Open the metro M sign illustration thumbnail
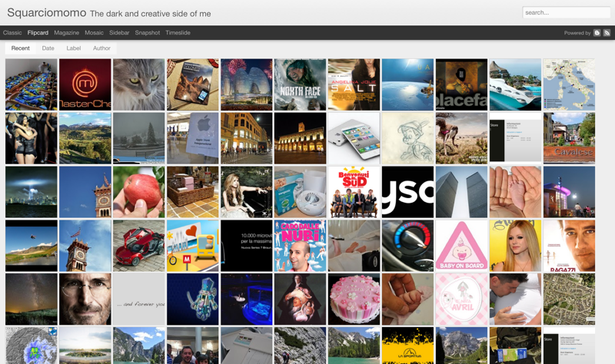Viewport: 615px width, 364px height. click(x=193, y=246)
